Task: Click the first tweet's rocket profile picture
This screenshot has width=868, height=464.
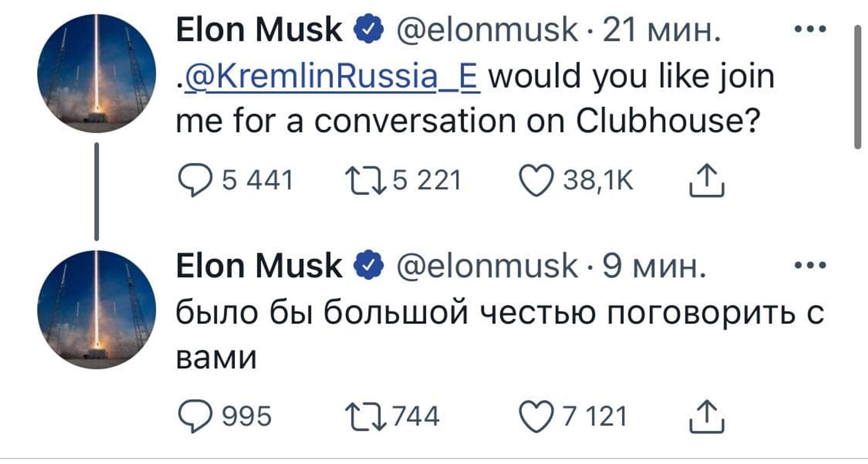Action: (96, 74)
